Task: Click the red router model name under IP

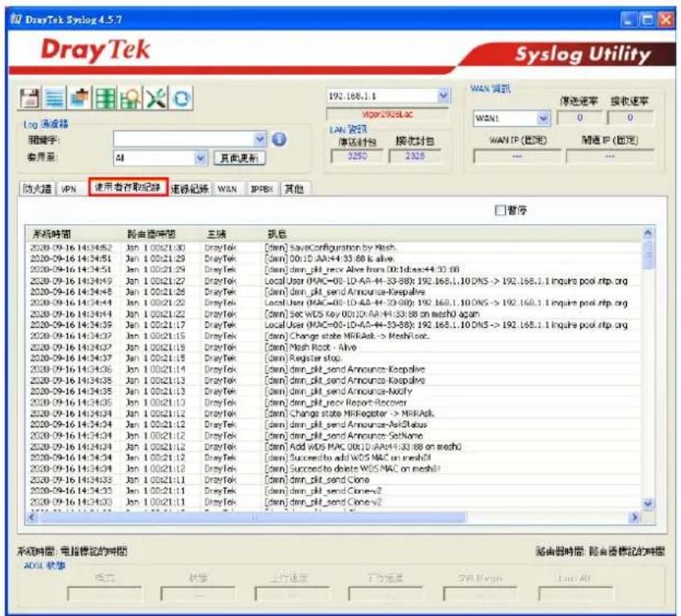Action: [x=387, y=115]
